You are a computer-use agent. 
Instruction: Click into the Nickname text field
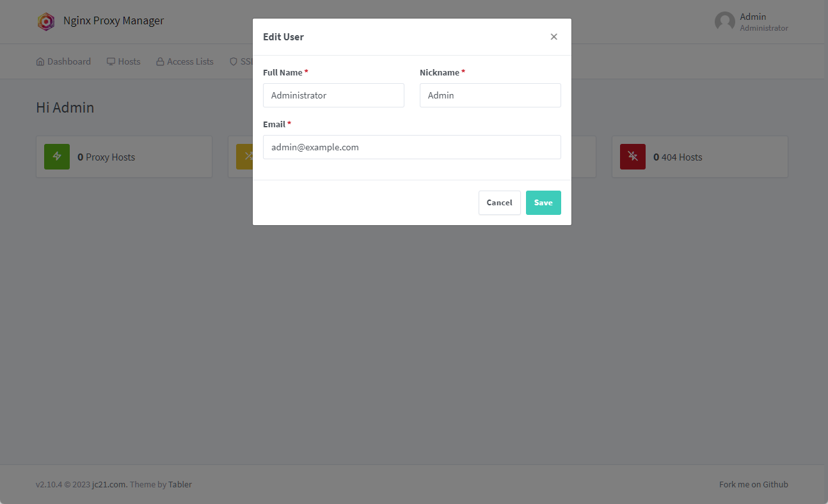click(x=490, y=95)
